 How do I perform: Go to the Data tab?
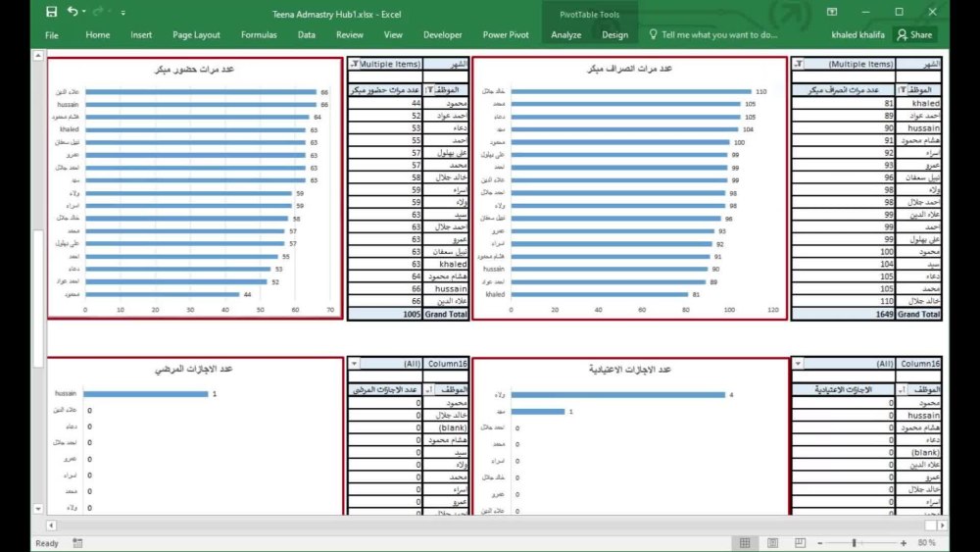coord(306,35)
